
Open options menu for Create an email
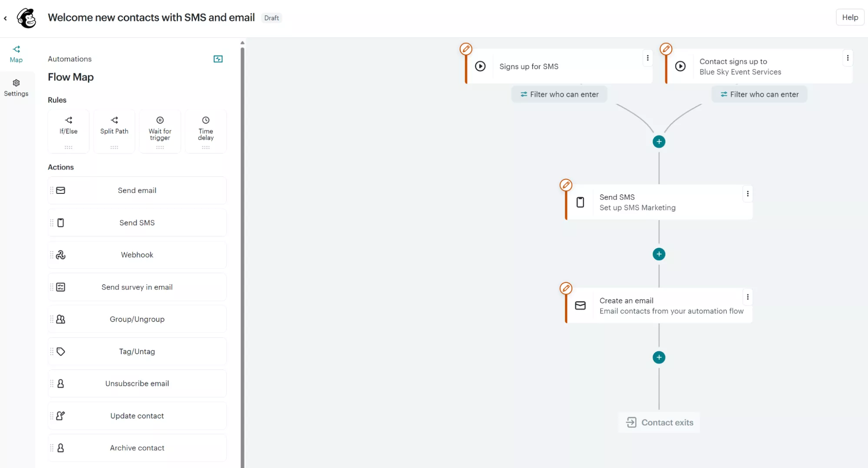point(748,297)
